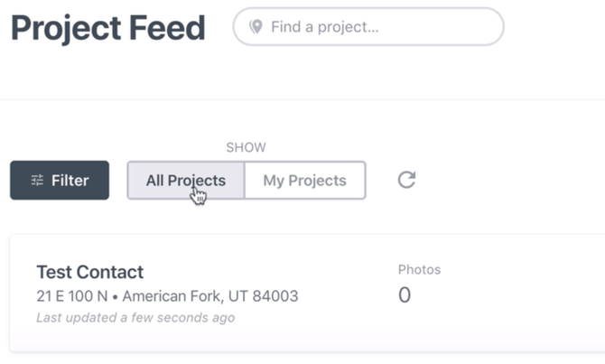Open the Test Contact project

(x=89, y=272)
